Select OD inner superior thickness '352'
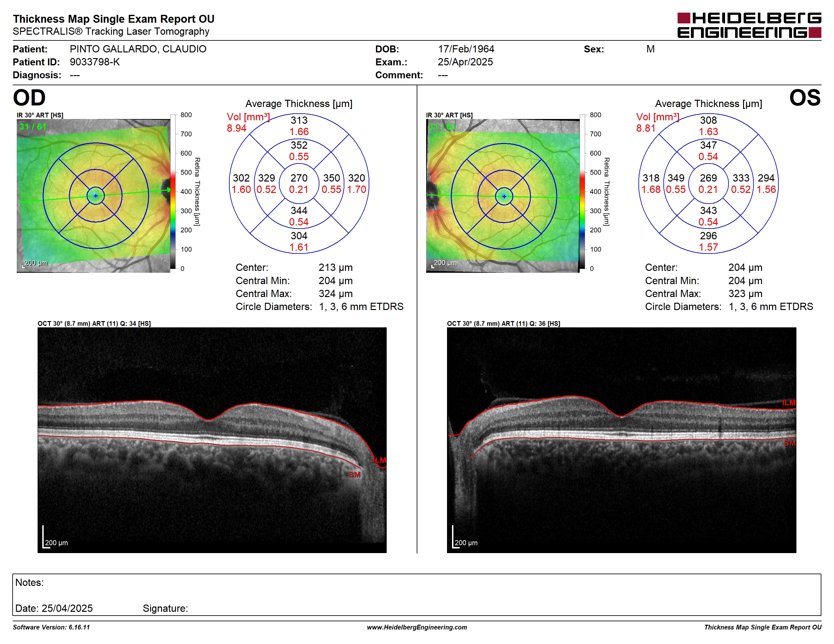Viewport: 834px width, 644px height. [x=299, y=145]
